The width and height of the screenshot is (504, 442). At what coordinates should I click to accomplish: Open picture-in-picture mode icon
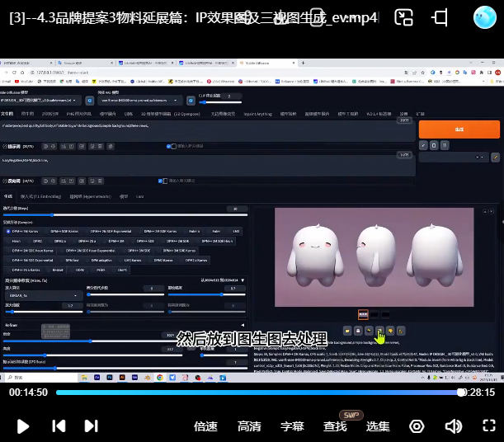[403, 17]
